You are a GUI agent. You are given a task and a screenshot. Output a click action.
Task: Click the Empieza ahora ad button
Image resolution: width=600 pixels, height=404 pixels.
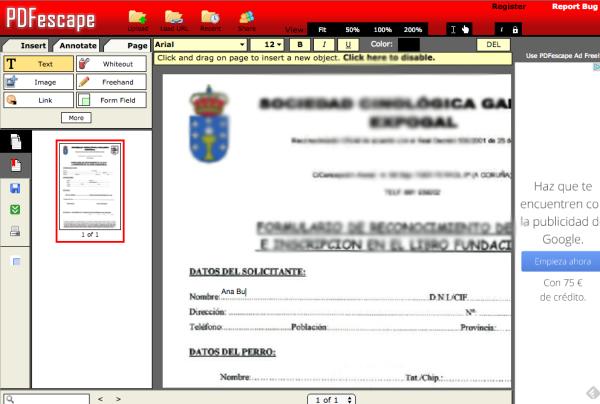[561, 261]
